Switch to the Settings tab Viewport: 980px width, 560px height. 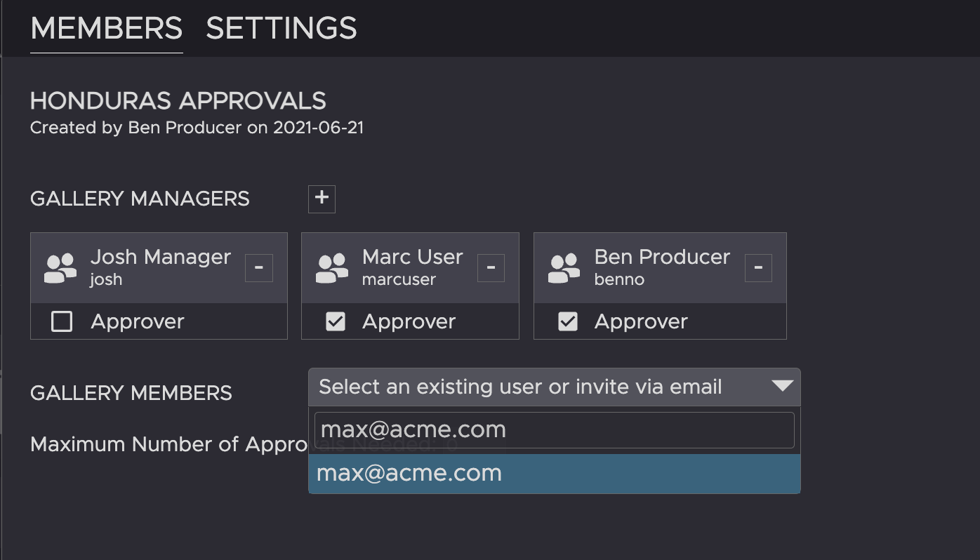coord(282,29)
